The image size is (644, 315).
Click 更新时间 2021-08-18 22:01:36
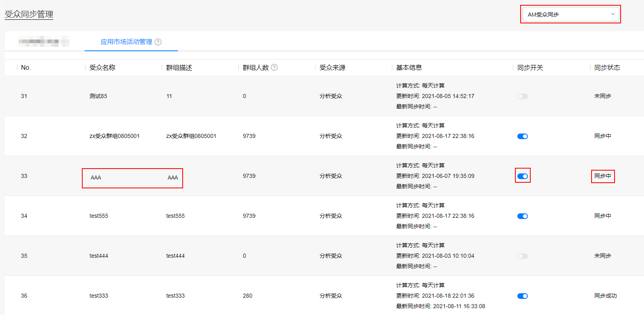(435, 296)
